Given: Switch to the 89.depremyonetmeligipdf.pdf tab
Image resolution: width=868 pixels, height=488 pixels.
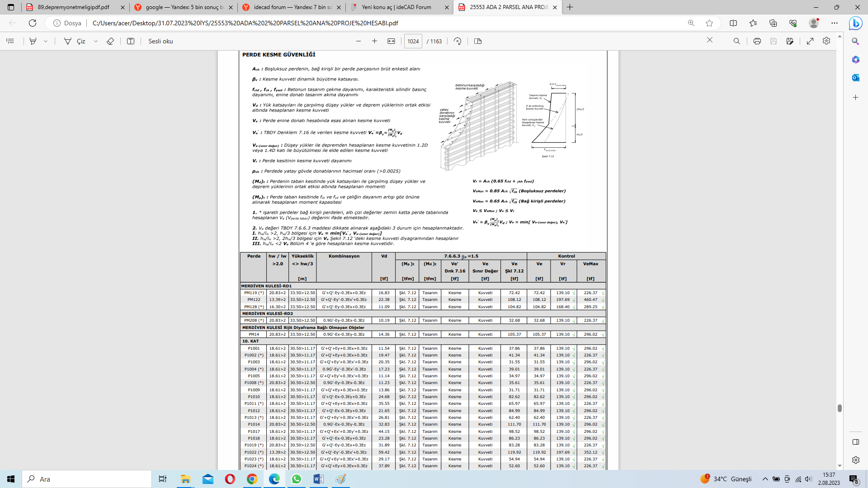Looking at the screenshot, I should [73, 7].
